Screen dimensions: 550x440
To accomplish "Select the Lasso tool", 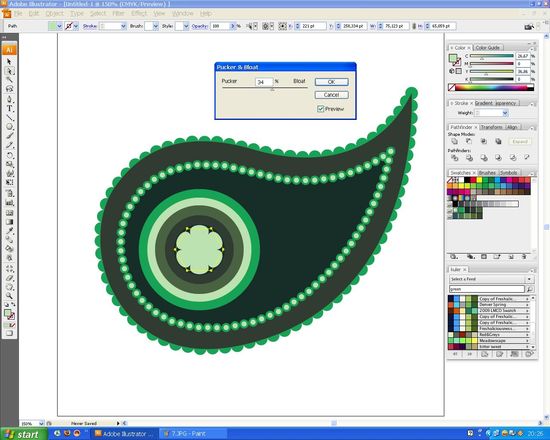I will (9, 89).
